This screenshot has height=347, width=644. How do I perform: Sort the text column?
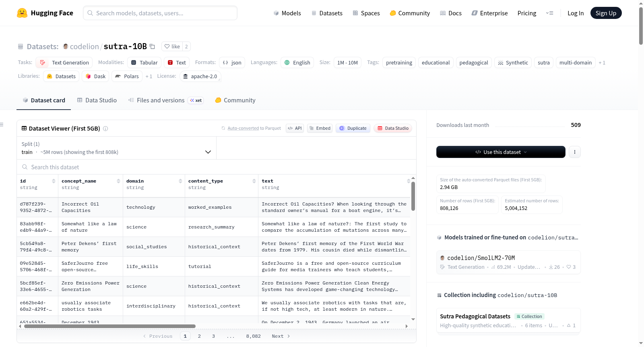point(409,181)
